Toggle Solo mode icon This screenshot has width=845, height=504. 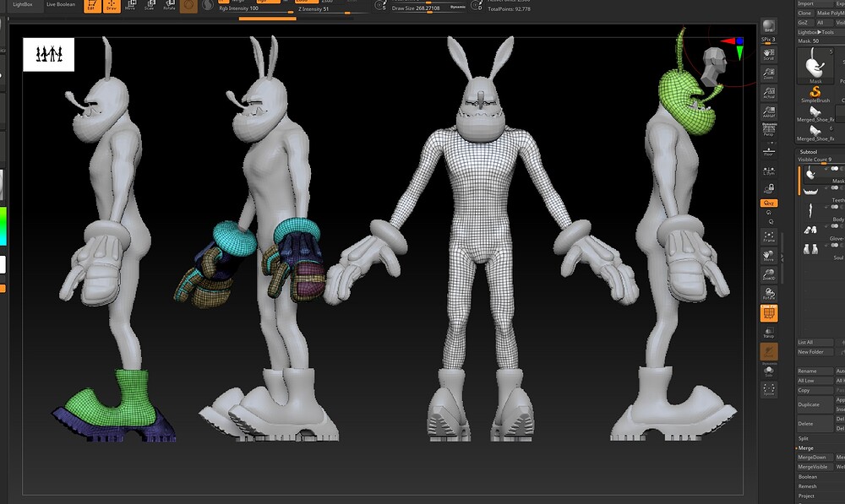pos(768,371)
